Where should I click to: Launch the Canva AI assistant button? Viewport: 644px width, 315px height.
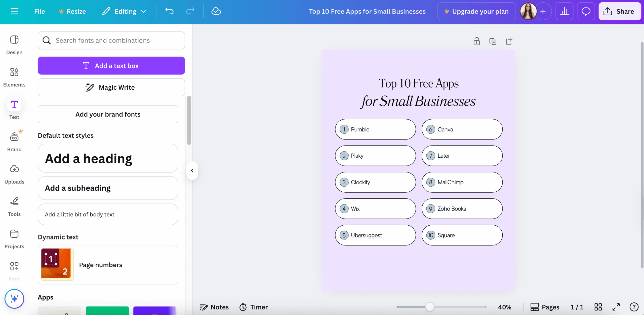click(14, 299)
